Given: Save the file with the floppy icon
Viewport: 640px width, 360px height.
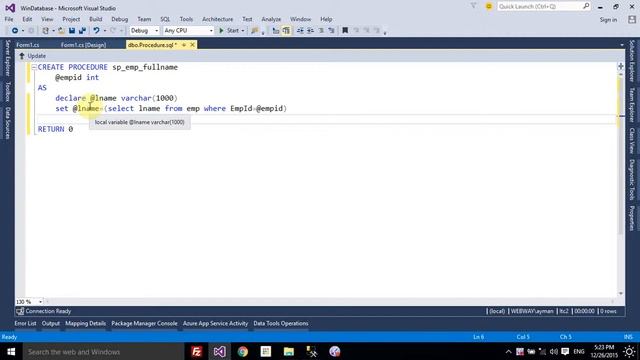Looking at the screenshot, I should (x=72, y=31).
